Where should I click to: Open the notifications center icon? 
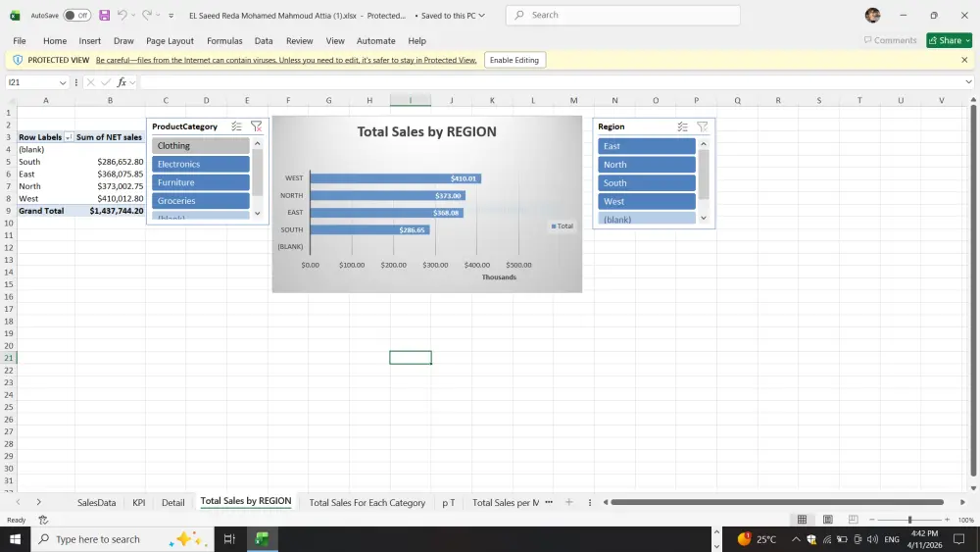[x=958, y=539]
